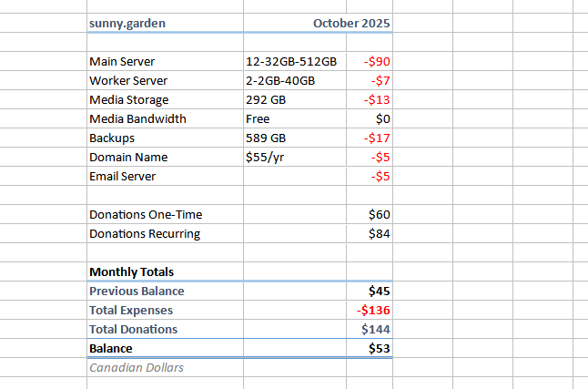The width and height of the screenshot is (588, 389).
Task: Click the Balance label cell
Action: 165,348
